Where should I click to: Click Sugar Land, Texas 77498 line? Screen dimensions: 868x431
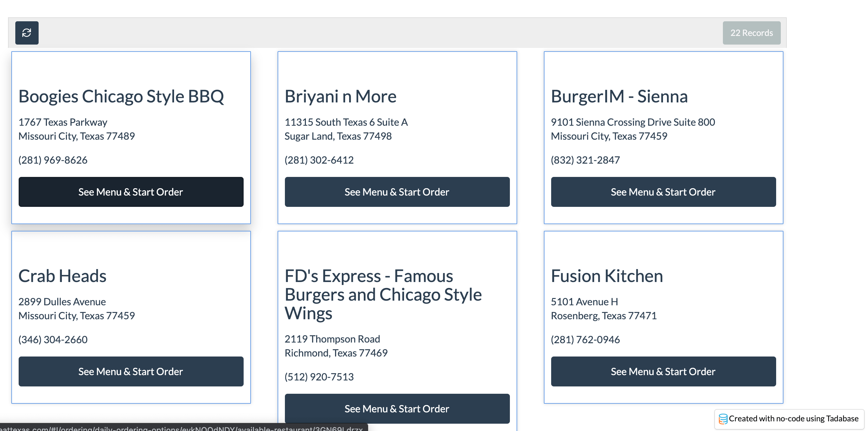338,136
